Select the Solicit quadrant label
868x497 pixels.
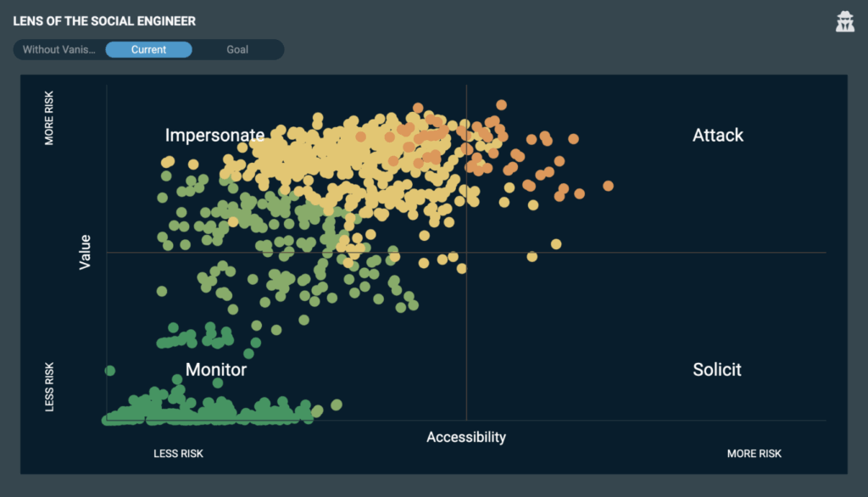point(717,370)
